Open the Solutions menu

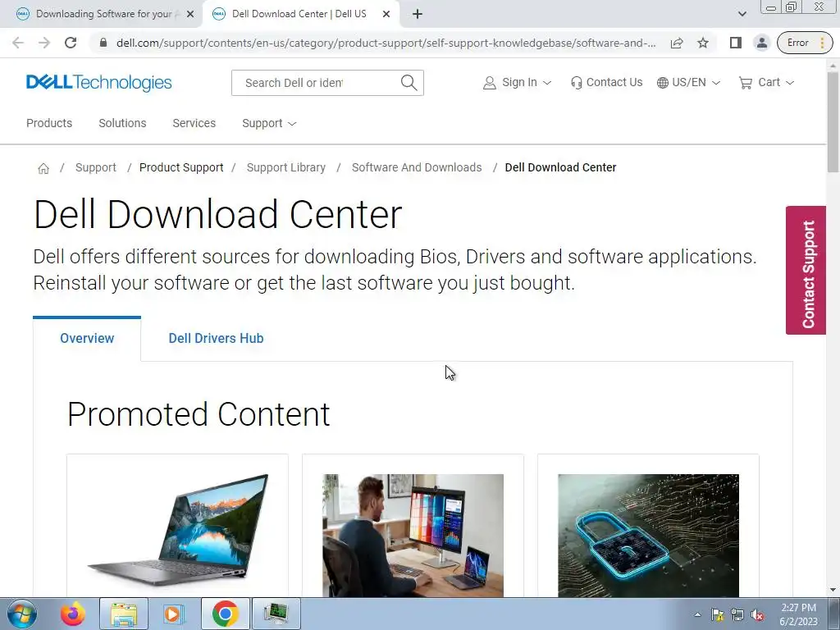tap(122, 123)
